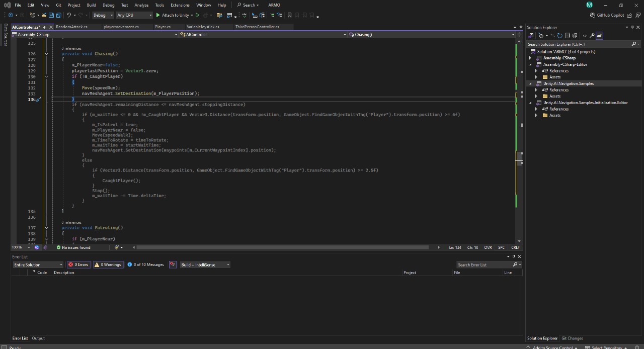Click the Properties wrench icon
Viewport: 644px width, 349px height.
pos(592,36)
